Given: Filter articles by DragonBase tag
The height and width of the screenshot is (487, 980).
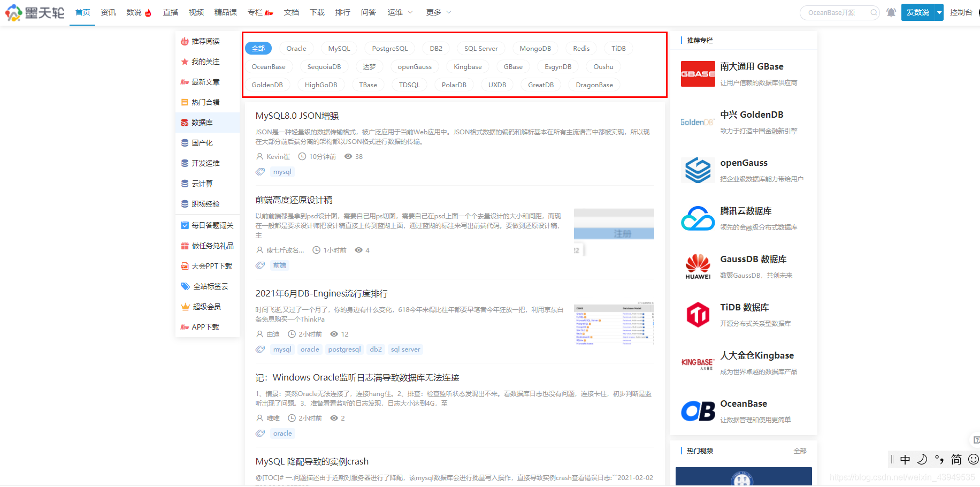Looking at the screenshot, I should pos(594,85).
